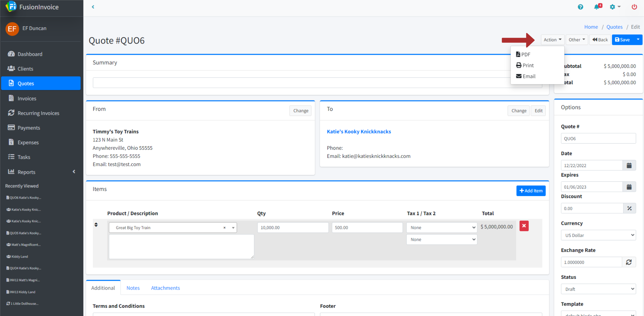Click the Add Item button
Screen dimensions: 644x316
click(x=530, y=191)
